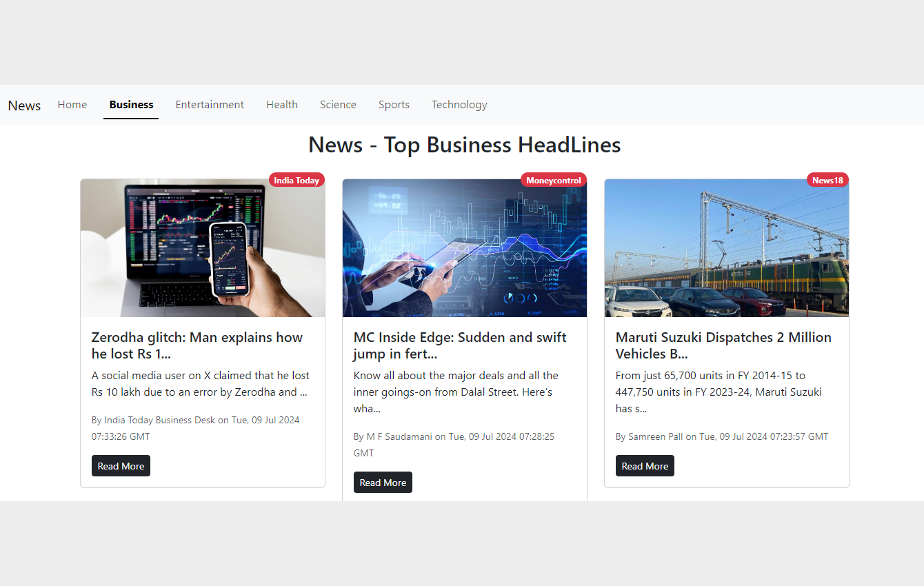
Task: Open the Entertainment category
Action: click(x=210, y=105)
